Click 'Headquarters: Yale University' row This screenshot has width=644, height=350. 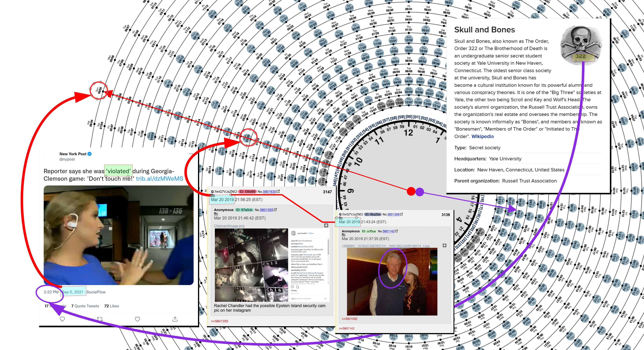[528, 159]
